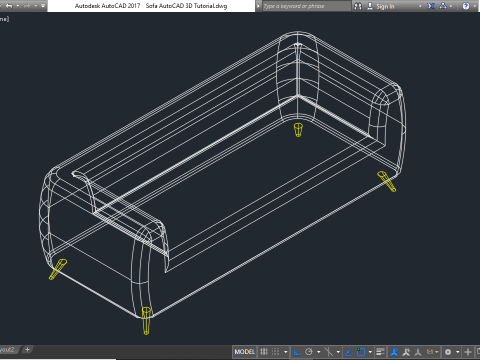Toggle Ortho mode icon in the status bar
The height and width of the screenshot is (360, 480).
tap(297, 352)
